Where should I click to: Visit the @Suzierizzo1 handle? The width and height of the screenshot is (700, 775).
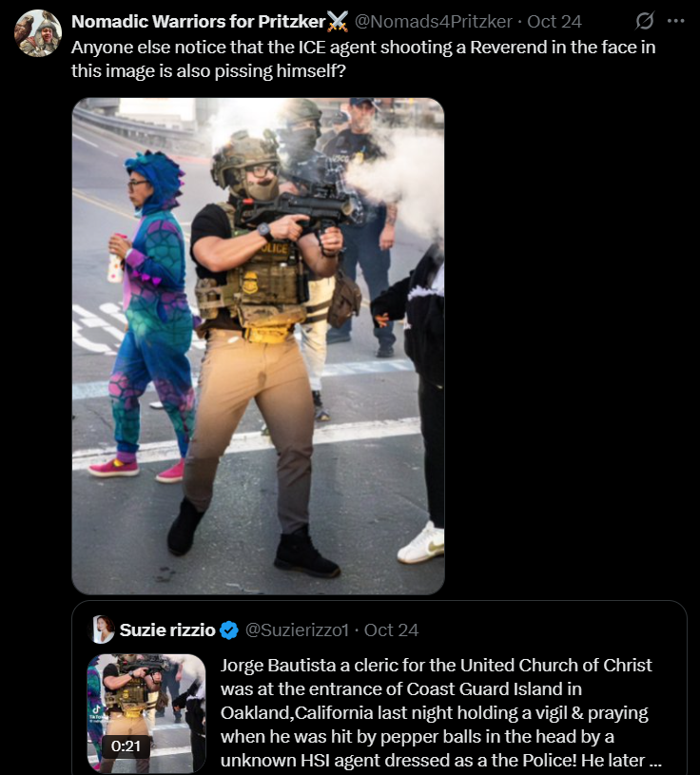[x=297, y=630]
